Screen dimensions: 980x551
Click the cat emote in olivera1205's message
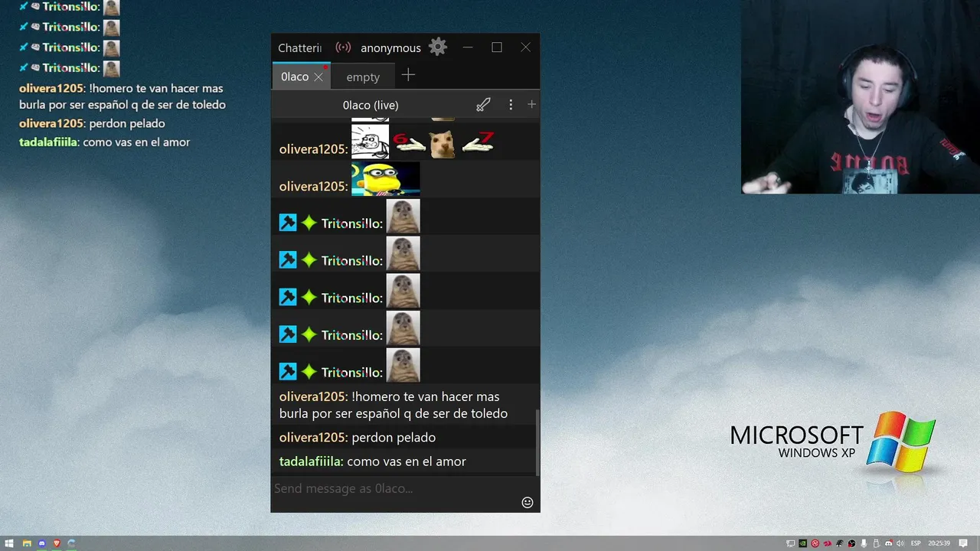click(x=442, y=143)
